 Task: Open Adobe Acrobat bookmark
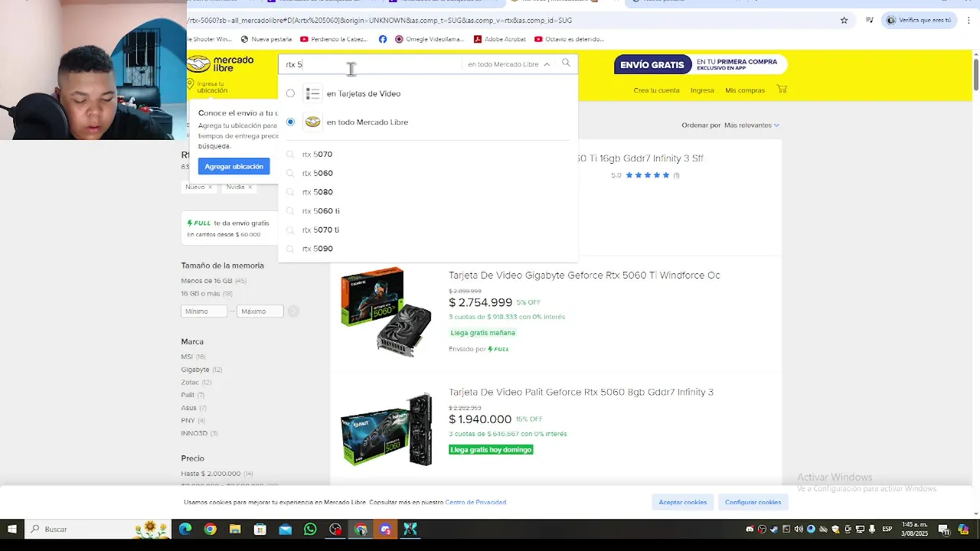click(499, 39)
